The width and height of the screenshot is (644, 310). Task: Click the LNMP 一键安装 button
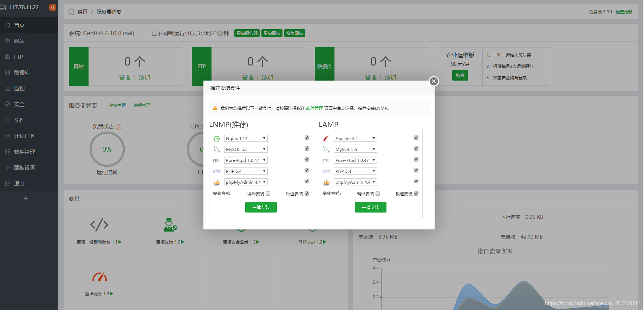coord(261,207)
